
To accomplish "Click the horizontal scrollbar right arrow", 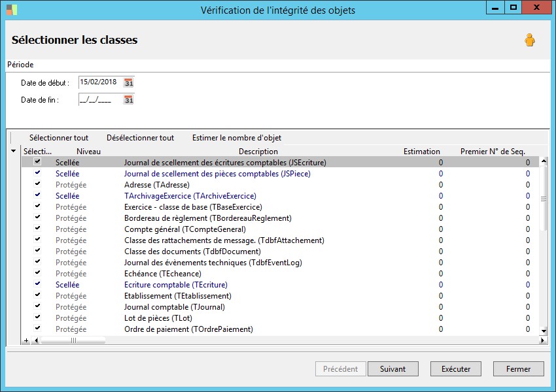I will pos(542,340).
